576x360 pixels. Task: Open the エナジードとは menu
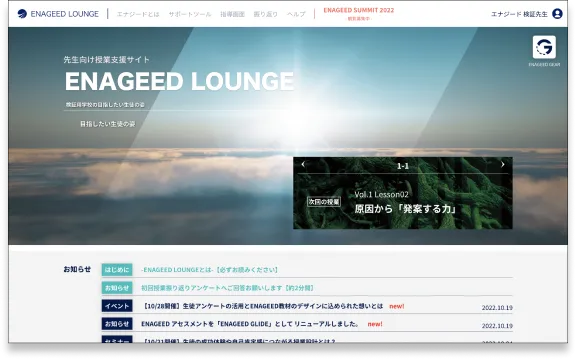pyautogui.click(x=138, y=14)
